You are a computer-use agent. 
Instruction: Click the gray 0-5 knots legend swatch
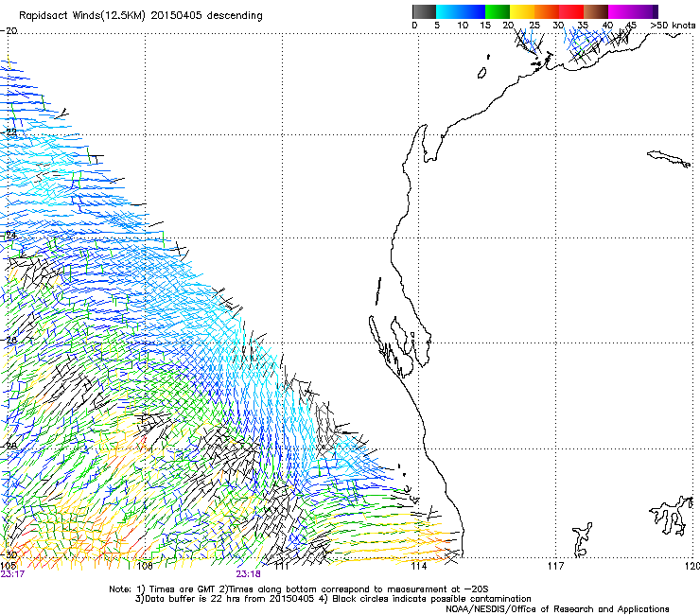(424, 11)
